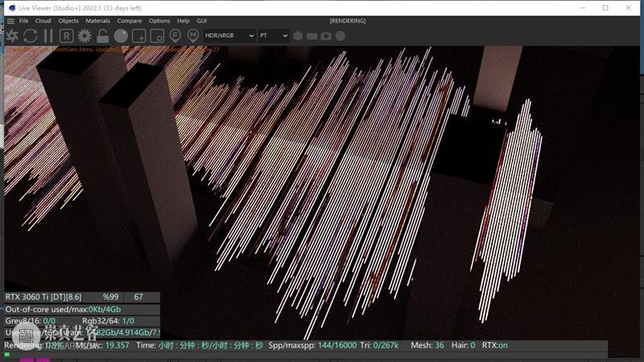This screenshot has width=644, height=362.
Task: Pause the render
Action: (x=48, y=36)
